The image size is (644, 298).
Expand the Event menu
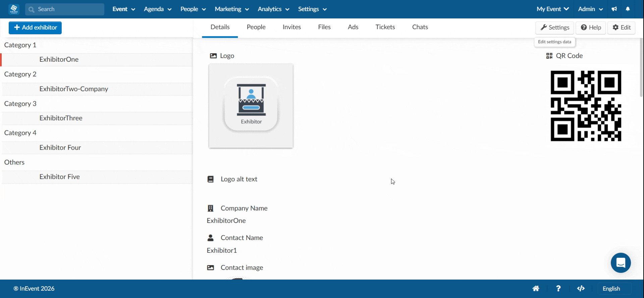[x=124, y=9]
